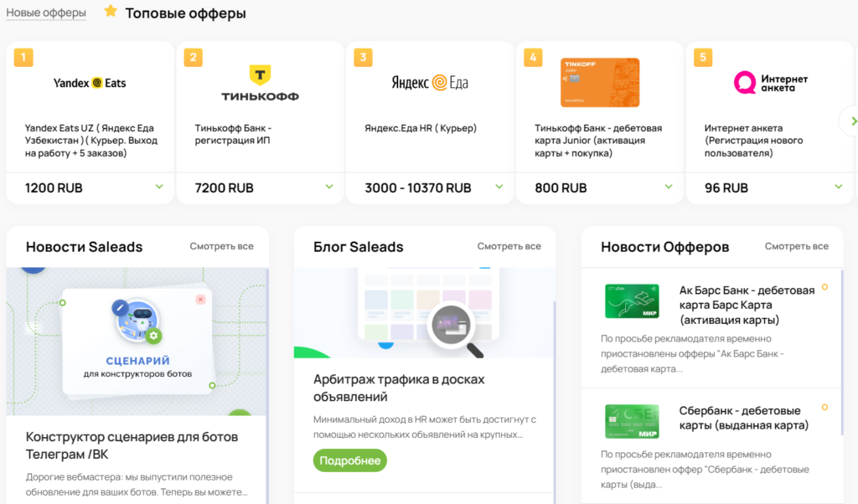Click the Ак Барс Банк card thumbnail
Screen dimensions: 858x504
[x=632, y=301]
